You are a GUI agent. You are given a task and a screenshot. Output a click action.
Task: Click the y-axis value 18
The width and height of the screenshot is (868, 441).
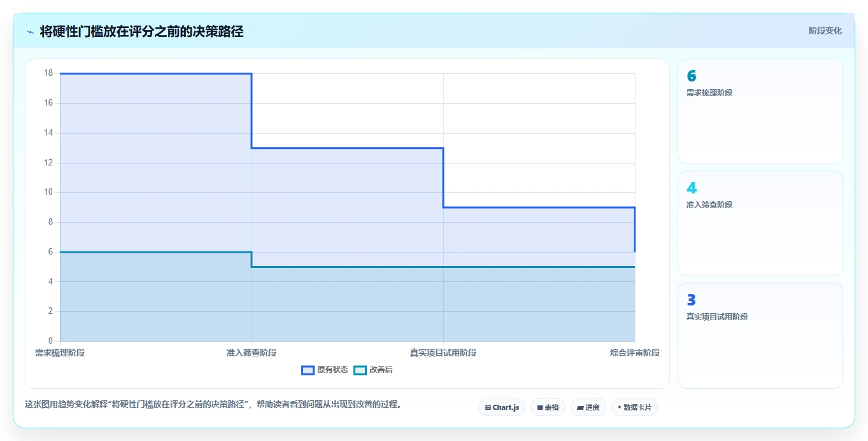(48, 73)
